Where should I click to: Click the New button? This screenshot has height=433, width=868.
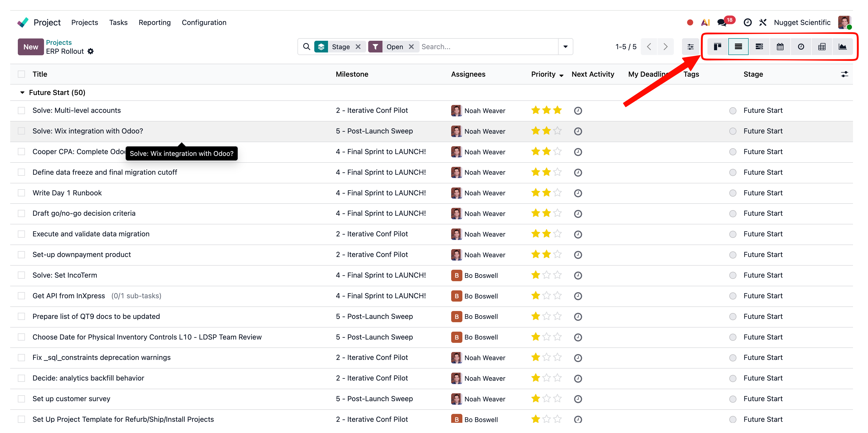pyautogui.click(x=31, y=47)
